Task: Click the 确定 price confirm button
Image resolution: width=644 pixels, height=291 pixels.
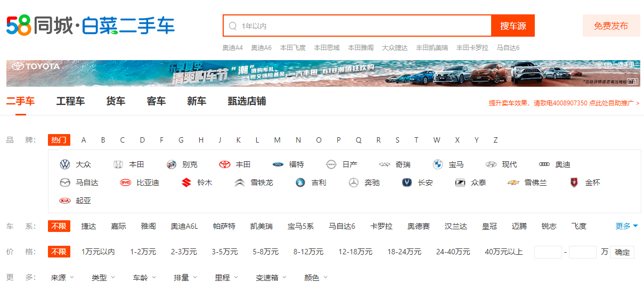Action: pos(622,252)
